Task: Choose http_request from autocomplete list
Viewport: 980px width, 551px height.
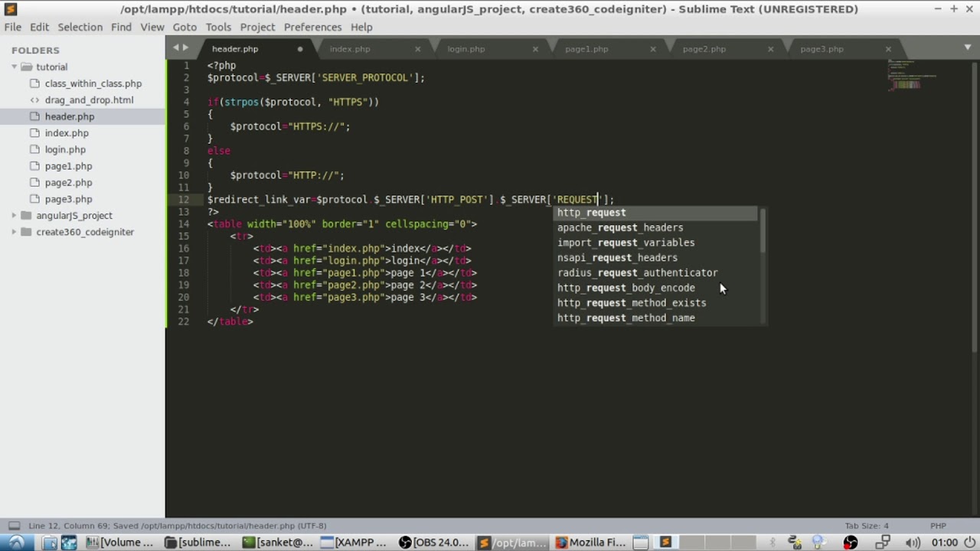Action: 657,213
